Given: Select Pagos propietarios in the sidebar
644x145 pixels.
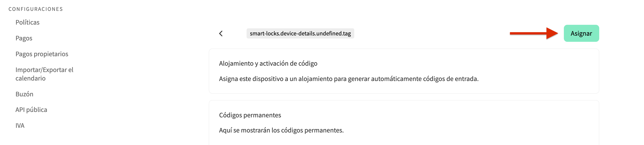Looking at the screenshot, I should tap(42, 54).
